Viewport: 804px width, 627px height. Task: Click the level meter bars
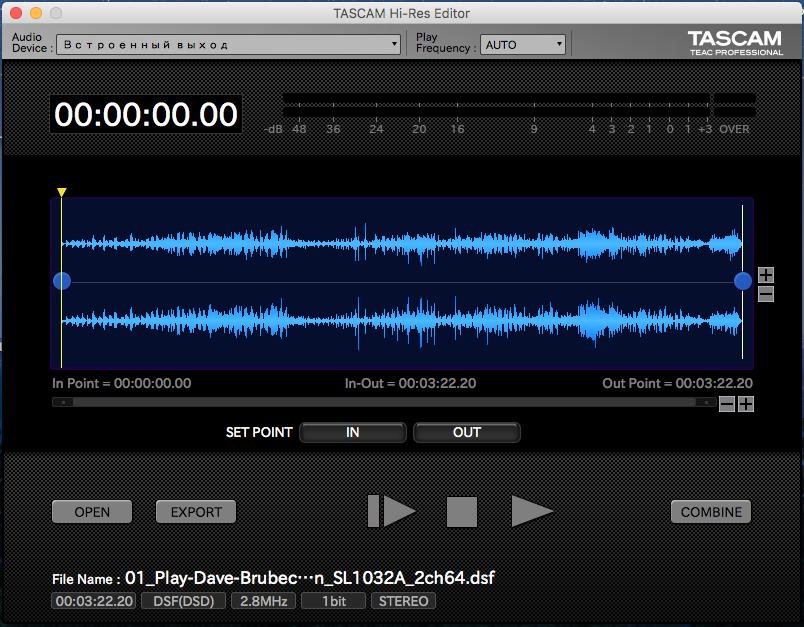(518, 105)
